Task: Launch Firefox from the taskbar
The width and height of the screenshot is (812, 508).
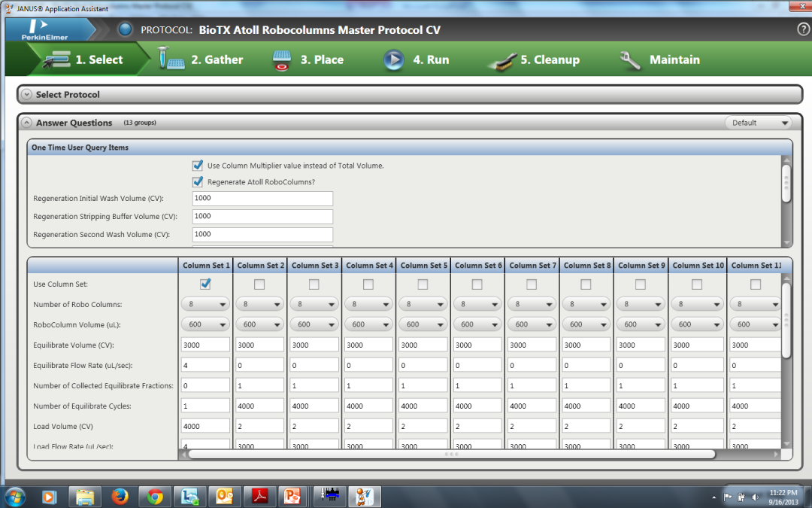Action: click(x=120, y=497)
